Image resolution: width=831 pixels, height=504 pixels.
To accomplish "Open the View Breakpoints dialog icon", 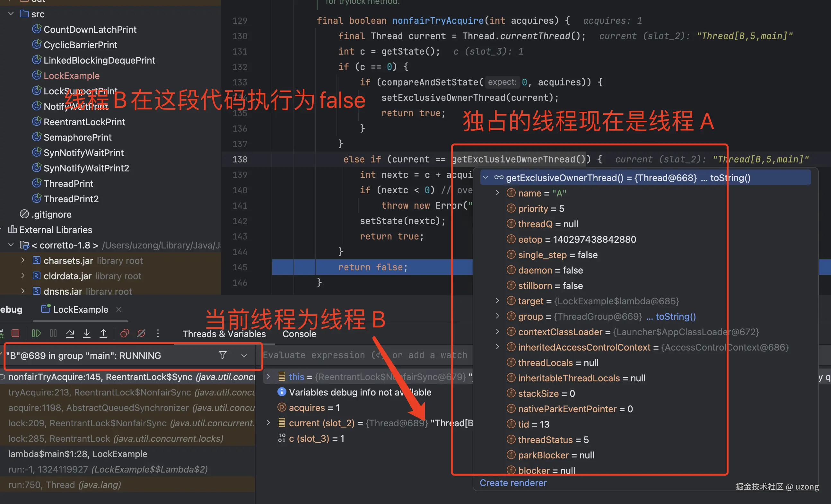I will (125, 334).
